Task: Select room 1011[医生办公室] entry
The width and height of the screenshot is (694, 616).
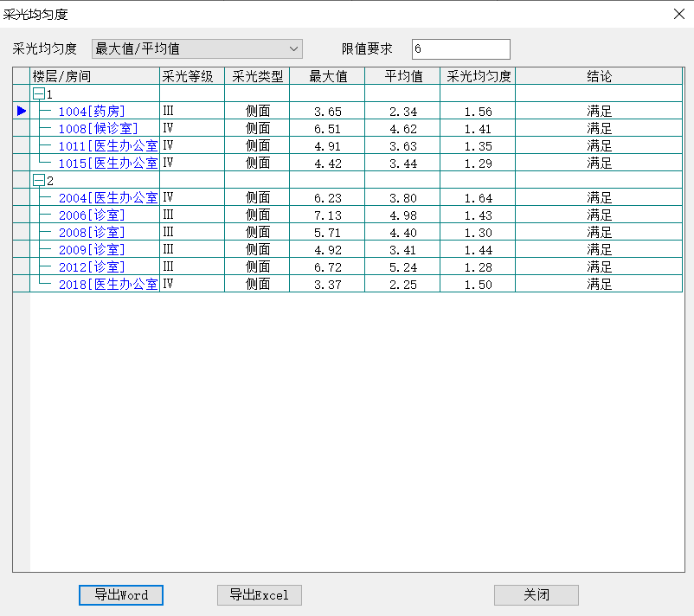Action: 107,146
